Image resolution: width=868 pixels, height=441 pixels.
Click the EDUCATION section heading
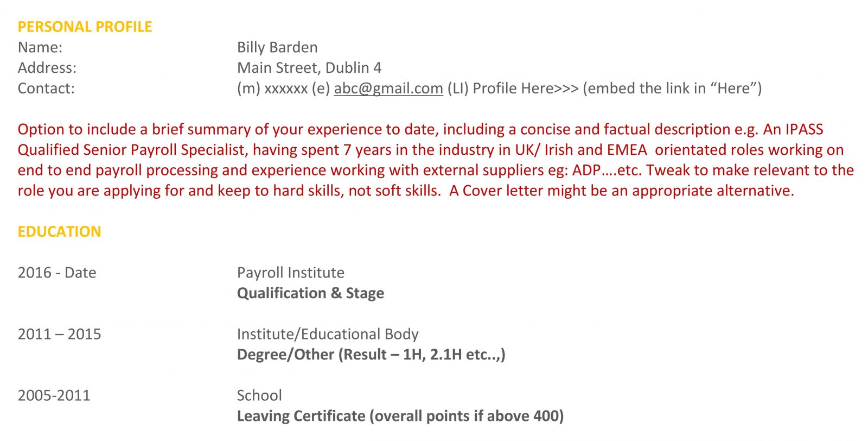coord(59,232)
